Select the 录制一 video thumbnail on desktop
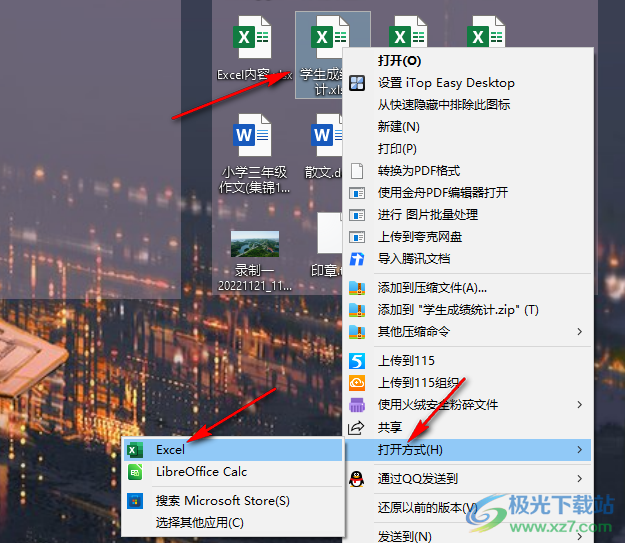This screenshot has width=625, height=543. 255,244
